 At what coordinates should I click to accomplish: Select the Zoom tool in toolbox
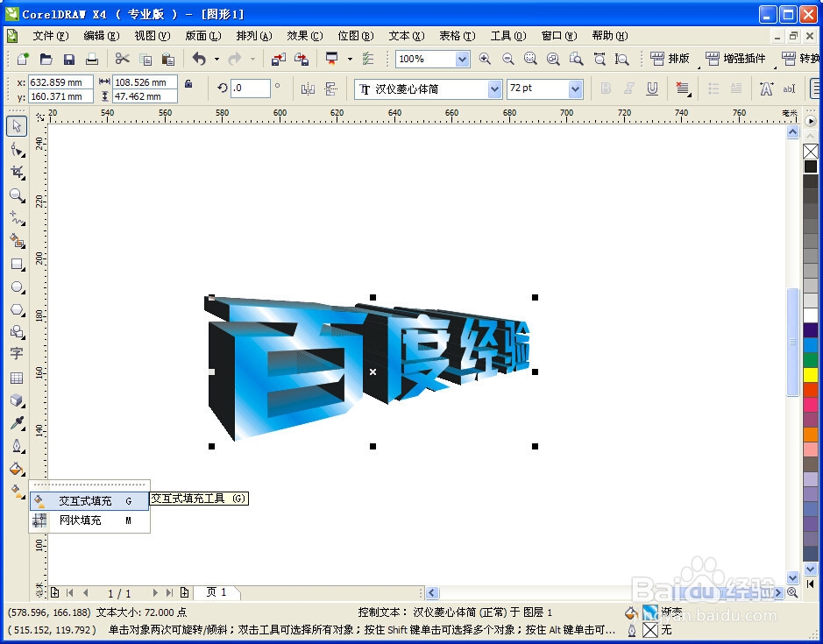(x=17, y=195)
